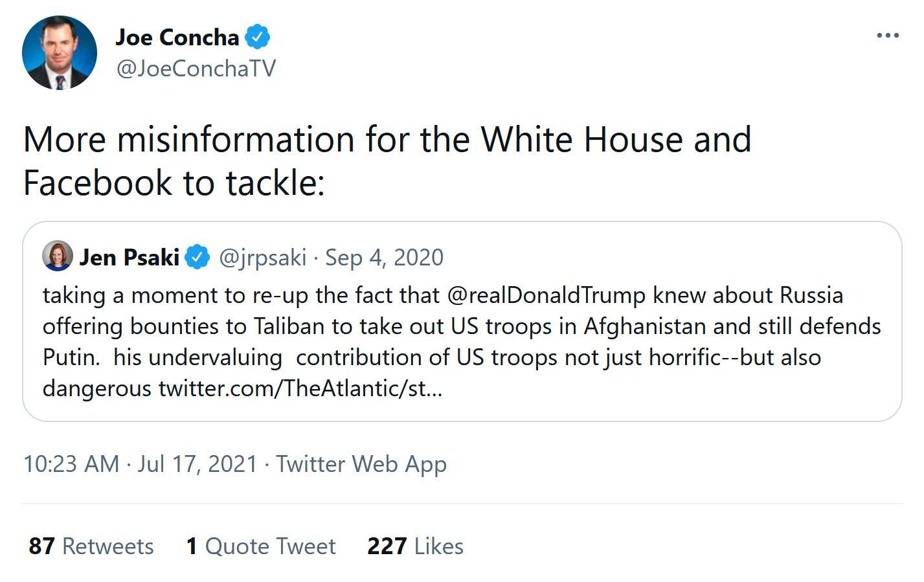924x582 pixels.
Task: Click Jen Psaki's profile picture
Action: pyautogui.click(x=57, y=256)
